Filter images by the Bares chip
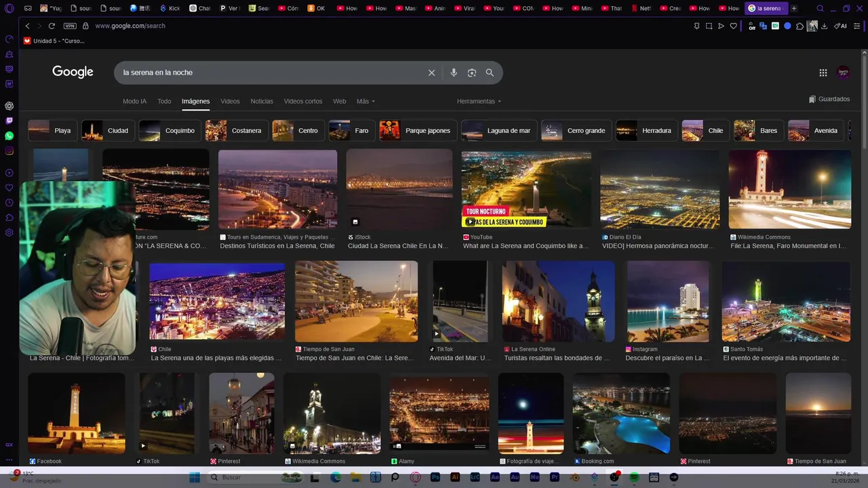868x488 pixels. (x=759, y=130)
